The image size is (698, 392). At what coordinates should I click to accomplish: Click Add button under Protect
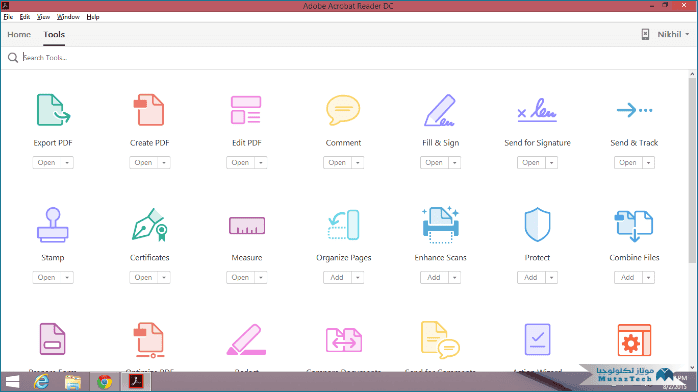coord(531,278)
